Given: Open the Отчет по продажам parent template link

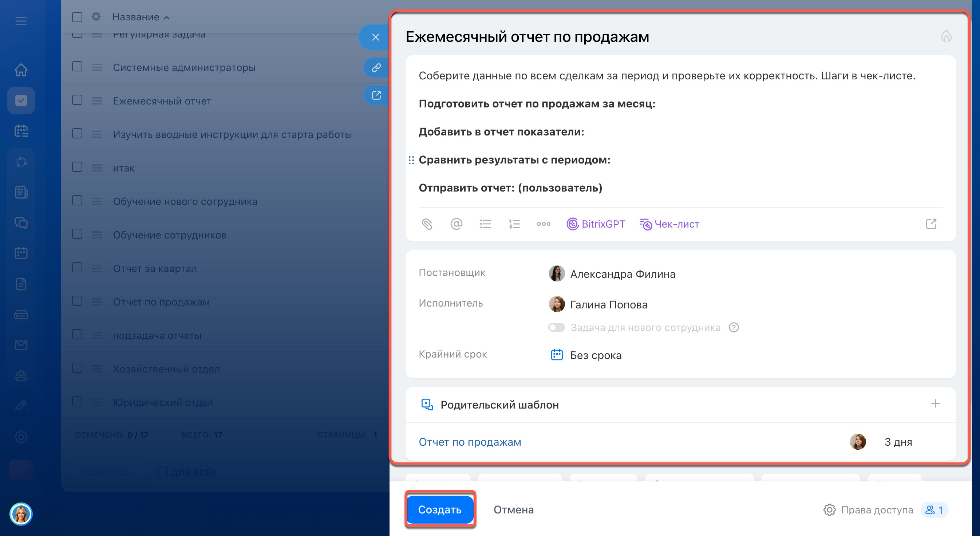Looking at the screenshot, I should 470,442.
